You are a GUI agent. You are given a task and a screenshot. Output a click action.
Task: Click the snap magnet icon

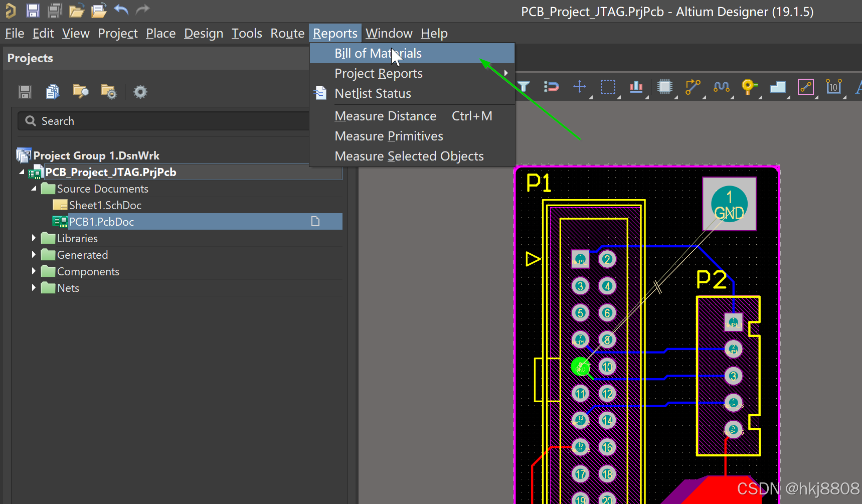[x=551, y=87]
